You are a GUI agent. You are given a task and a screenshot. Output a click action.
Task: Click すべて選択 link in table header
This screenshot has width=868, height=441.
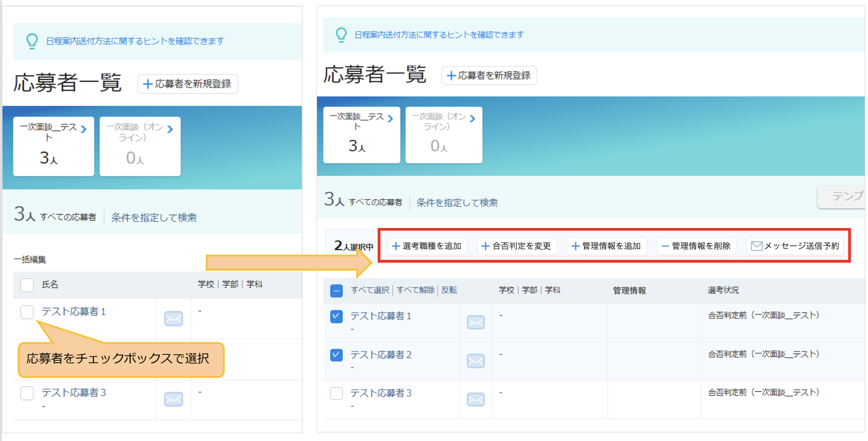point(370,290)
